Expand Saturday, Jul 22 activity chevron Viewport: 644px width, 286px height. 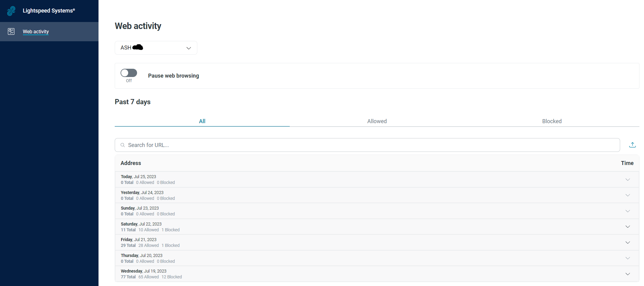pos(627,227)
